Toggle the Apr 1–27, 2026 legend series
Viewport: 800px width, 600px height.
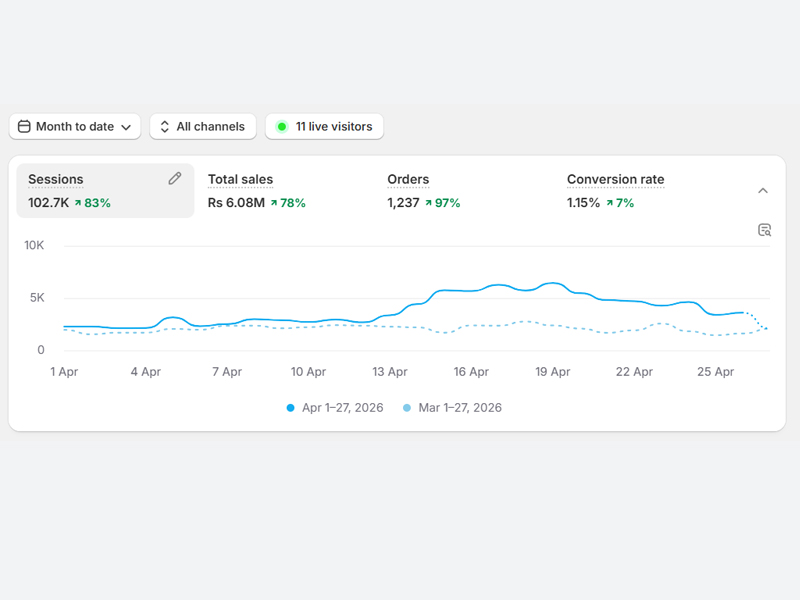pyautogui.click(x=335, y=408)
